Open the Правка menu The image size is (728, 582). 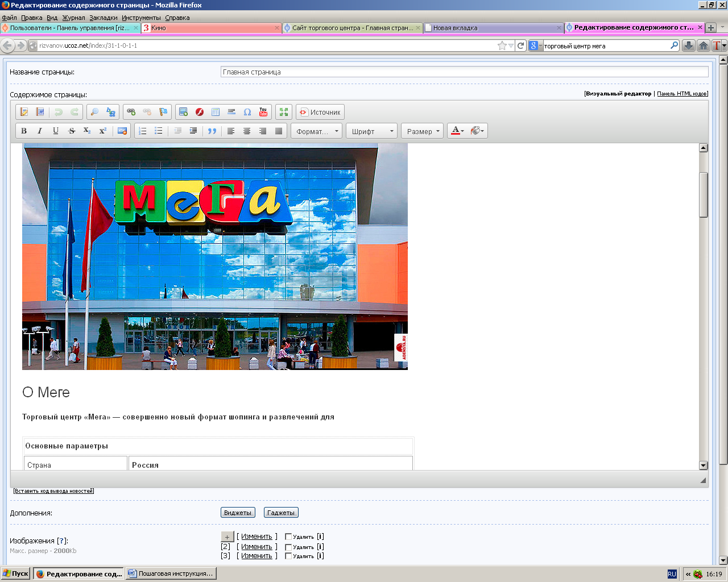point(32,18)
